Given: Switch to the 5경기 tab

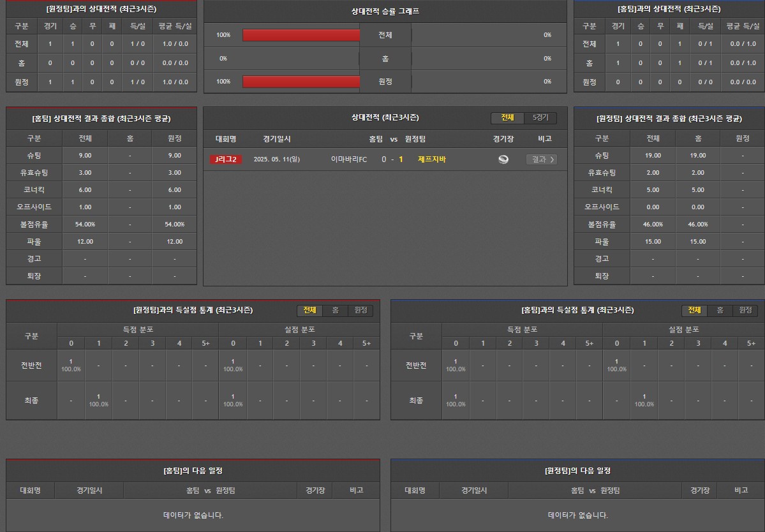Looking at the screenshot, I should pyautogui.click(x=540, y=118).
